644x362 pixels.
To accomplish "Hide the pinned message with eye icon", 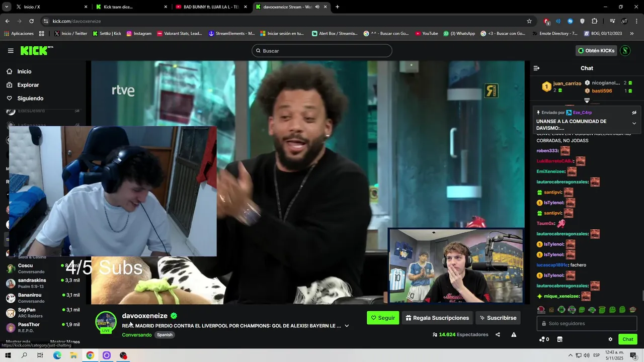I will pyautogui.click(x=634, y=113).
